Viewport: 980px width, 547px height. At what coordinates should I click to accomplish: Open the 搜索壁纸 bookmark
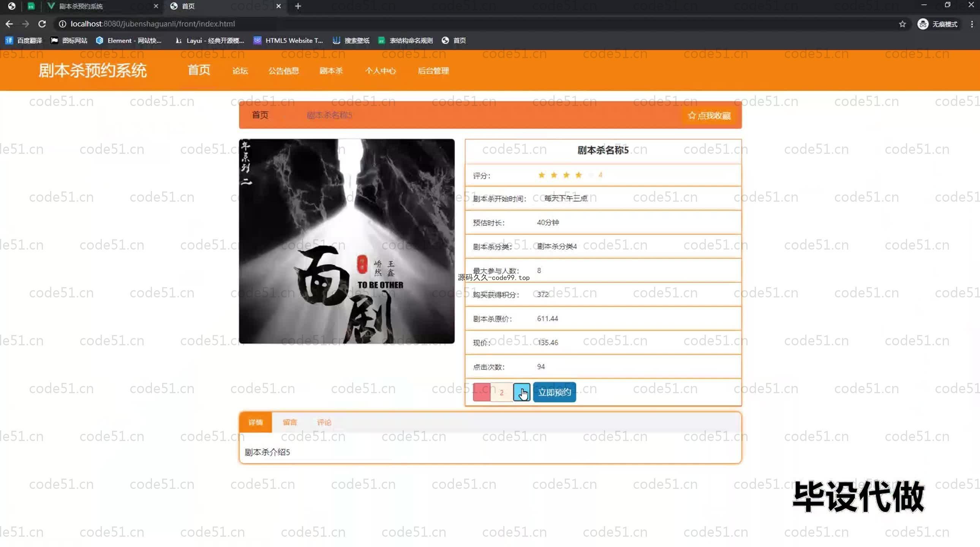click(351, 40)
